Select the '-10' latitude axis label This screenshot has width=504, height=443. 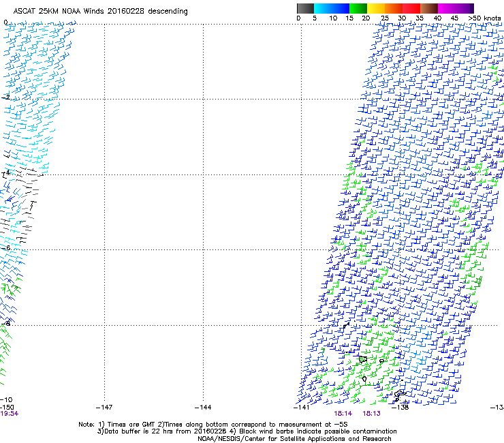[6, 399]
